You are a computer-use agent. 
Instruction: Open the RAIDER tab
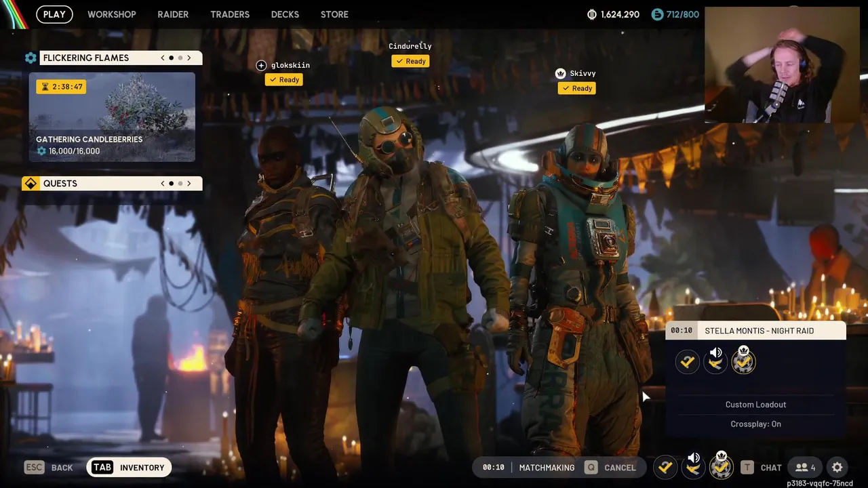point(173,14)
